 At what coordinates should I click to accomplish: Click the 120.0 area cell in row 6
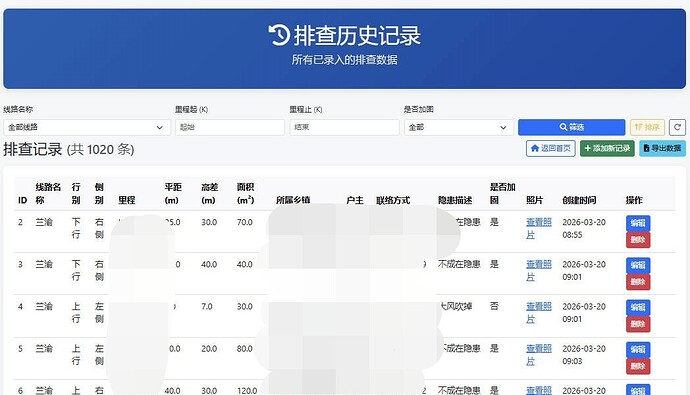click(247, 390)
